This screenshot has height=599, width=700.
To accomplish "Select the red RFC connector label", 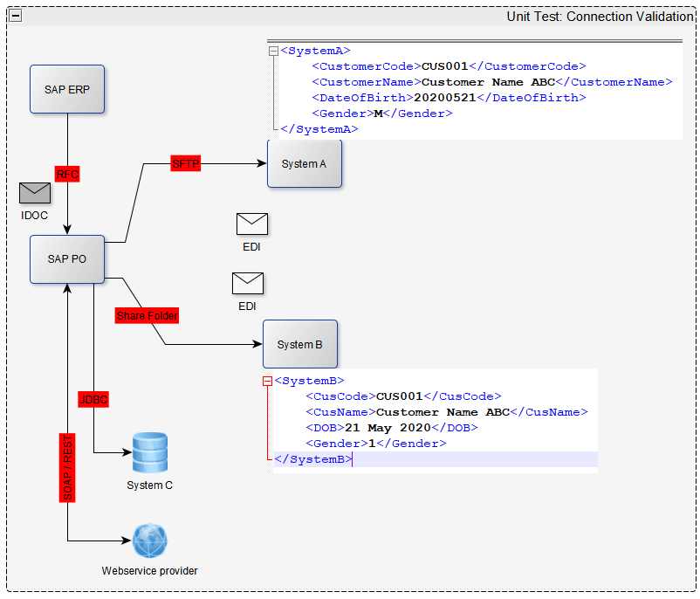I will (x=67, y=175).
